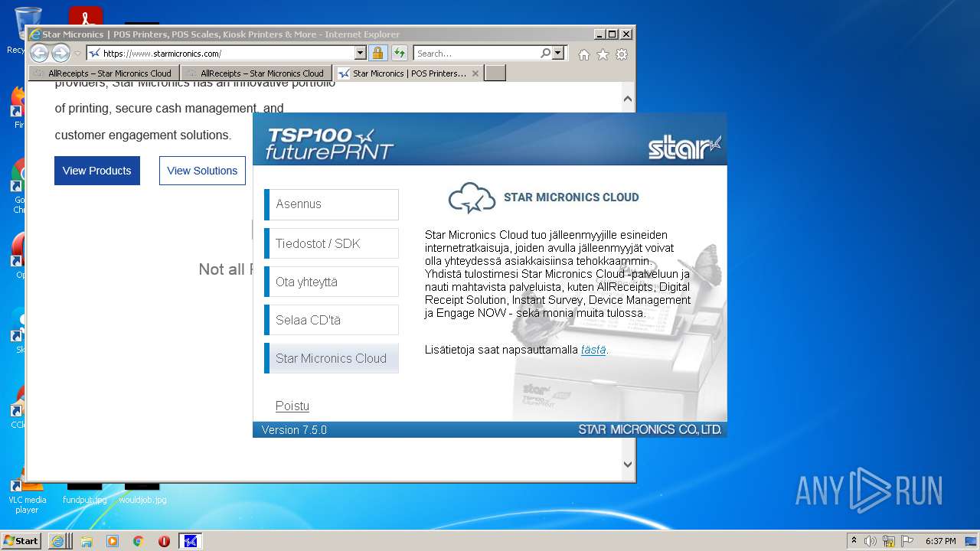
Task: Click the Action Center flag icon
Action: 906,541
